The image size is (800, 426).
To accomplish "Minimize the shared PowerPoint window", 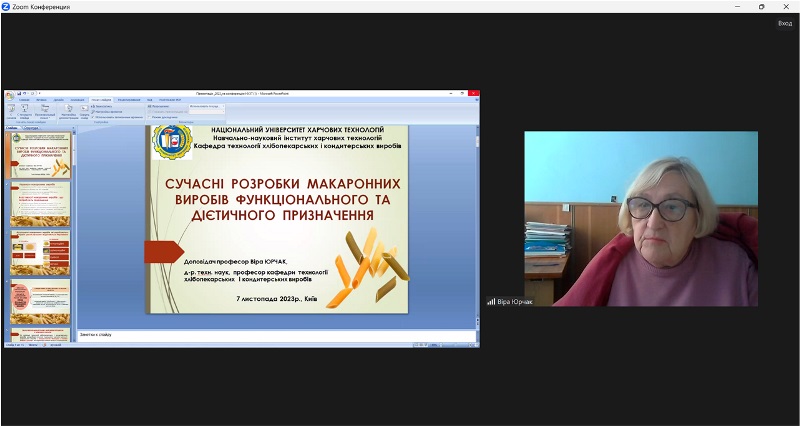I will [x=451, y=93].
